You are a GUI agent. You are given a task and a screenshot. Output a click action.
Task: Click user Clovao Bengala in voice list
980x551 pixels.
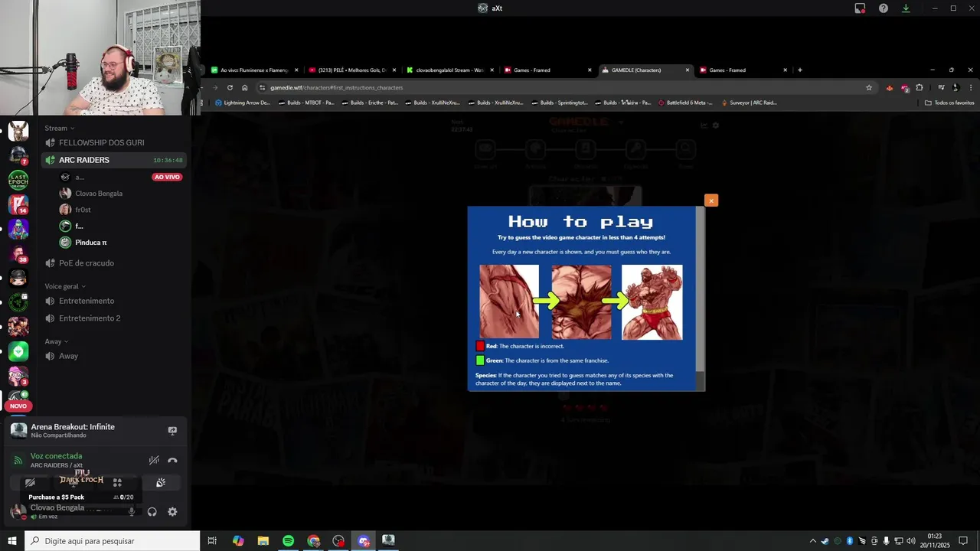(x=98, y=194)
